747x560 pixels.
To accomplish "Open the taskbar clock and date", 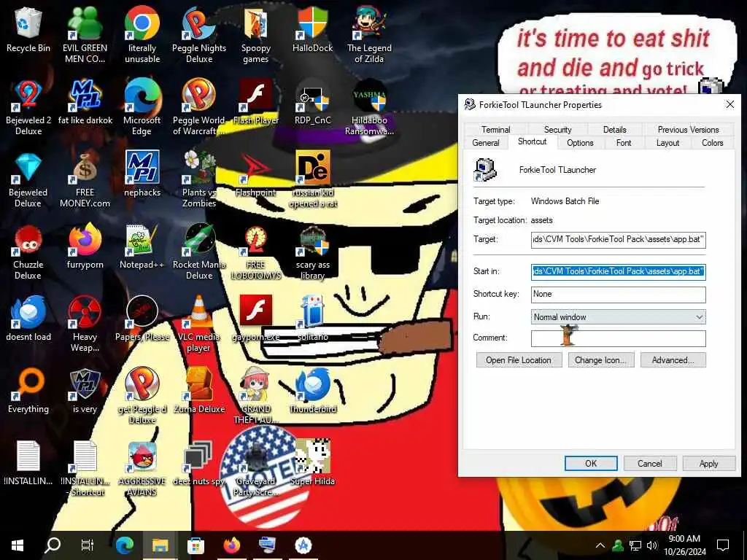I will (x=685, y=545).
